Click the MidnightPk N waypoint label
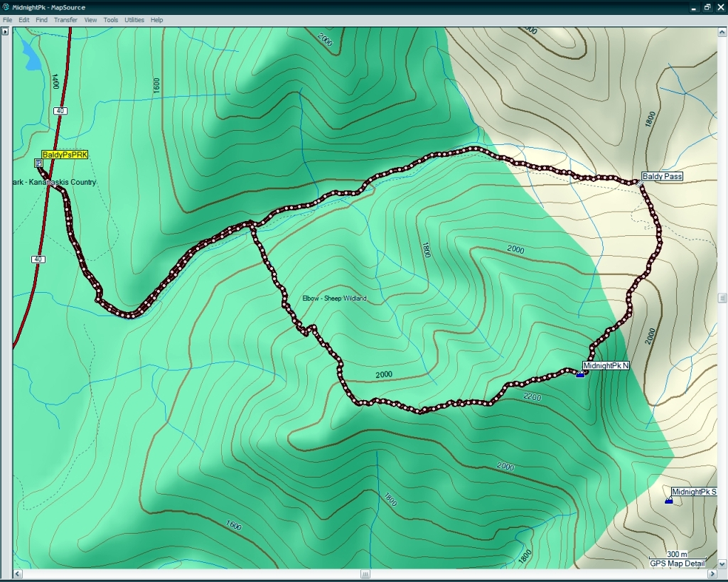 click(x=606, y=366)
